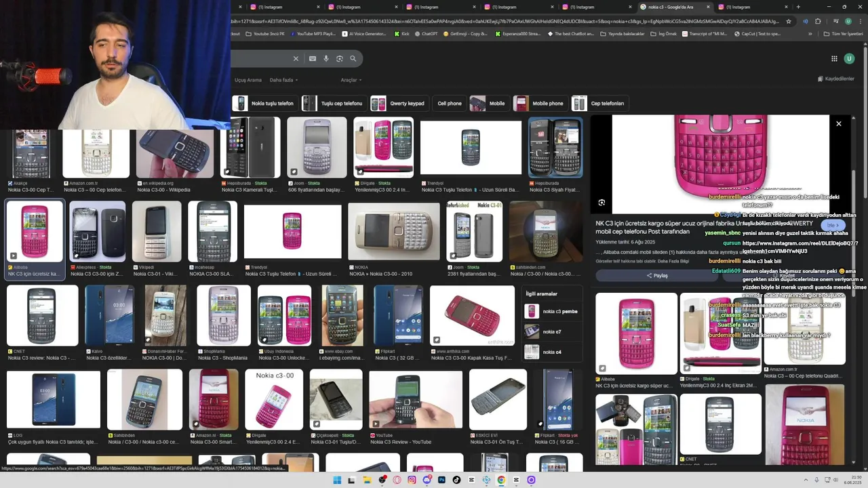Open the İng Örnek bookmark folder
The width and height of the screenshot is (868, 488).
pos(663,33)
